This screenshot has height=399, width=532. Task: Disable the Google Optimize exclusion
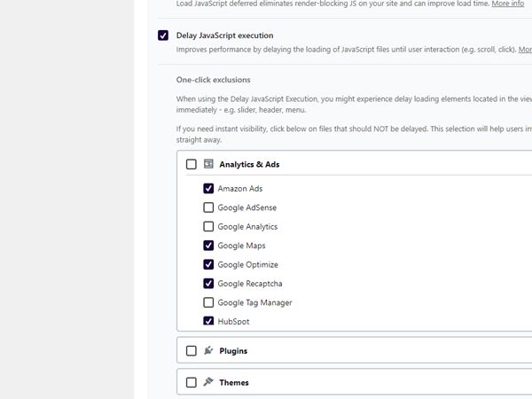(208, 264)
